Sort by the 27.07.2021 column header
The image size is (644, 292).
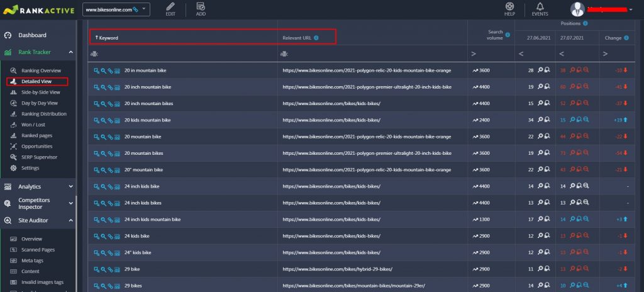tap(572, 38)
